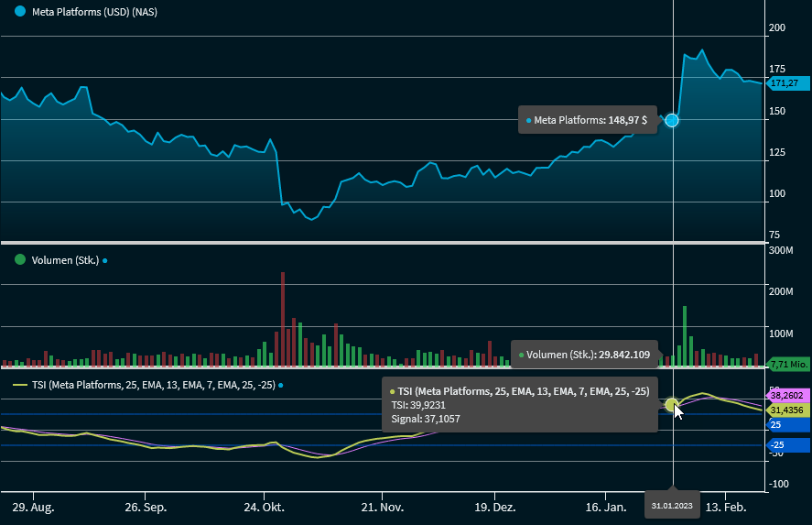This screenshot has width=812, height=525.
Task: Click the small blue dot after TSI label
Action: [281, 385]
